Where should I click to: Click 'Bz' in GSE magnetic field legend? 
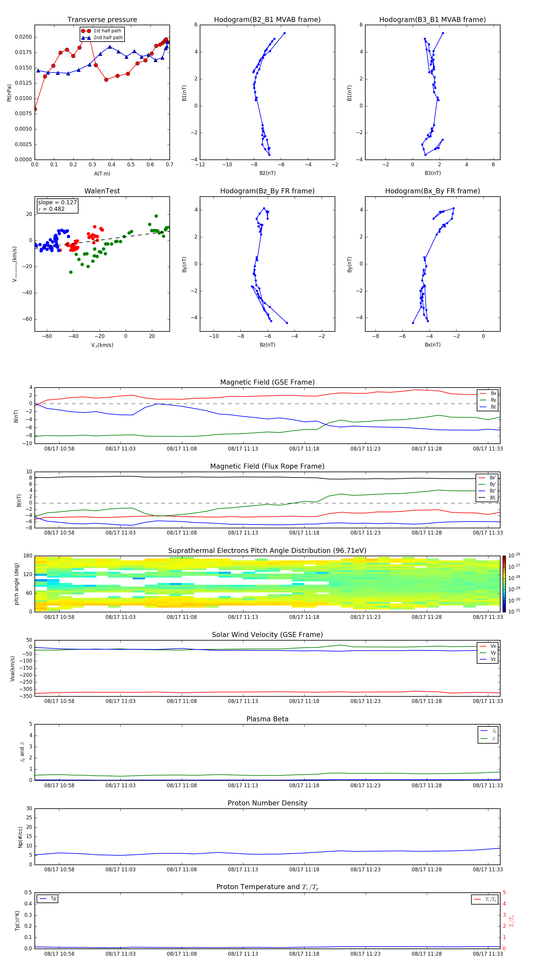point(488,407)
